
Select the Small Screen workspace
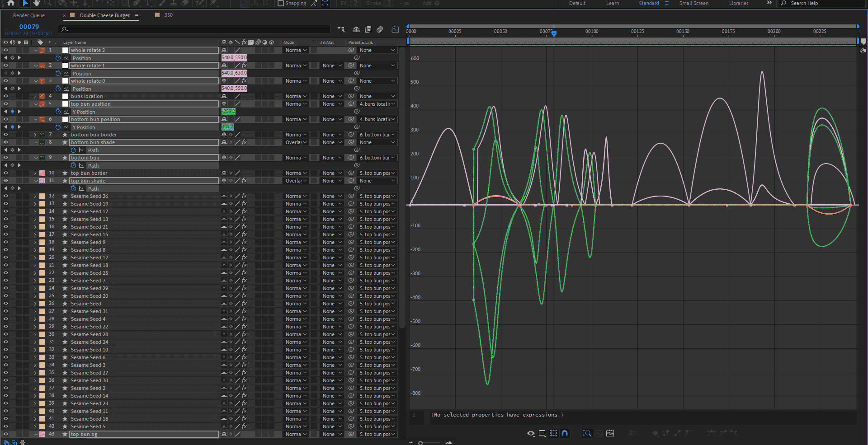(693, 3)
